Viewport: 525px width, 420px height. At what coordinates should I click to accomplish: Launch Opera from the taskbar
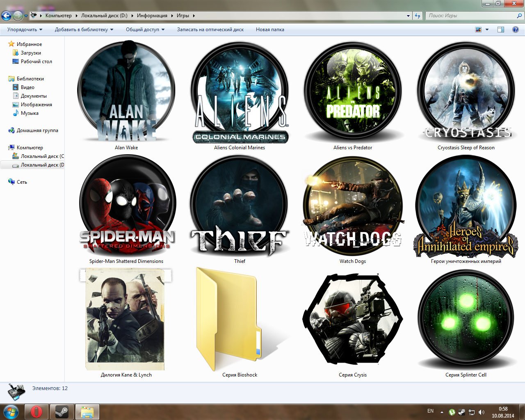click(36, 412)
